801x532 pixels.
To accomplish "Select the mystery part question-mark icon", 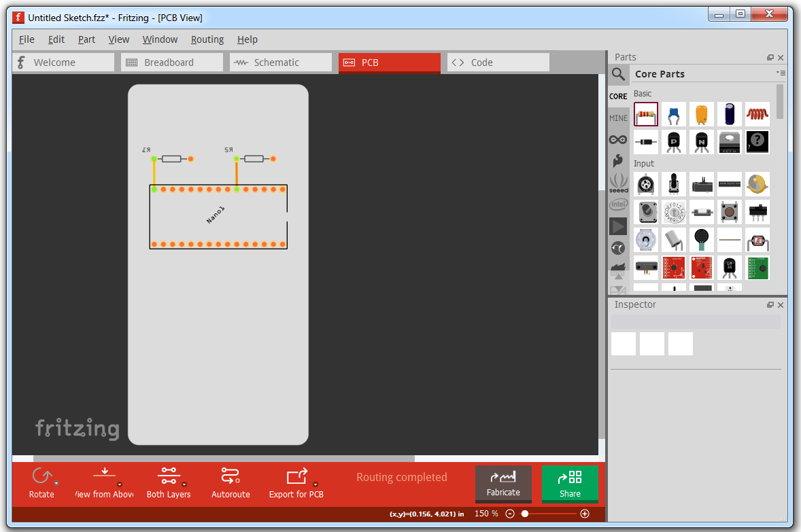I will 757,142.
